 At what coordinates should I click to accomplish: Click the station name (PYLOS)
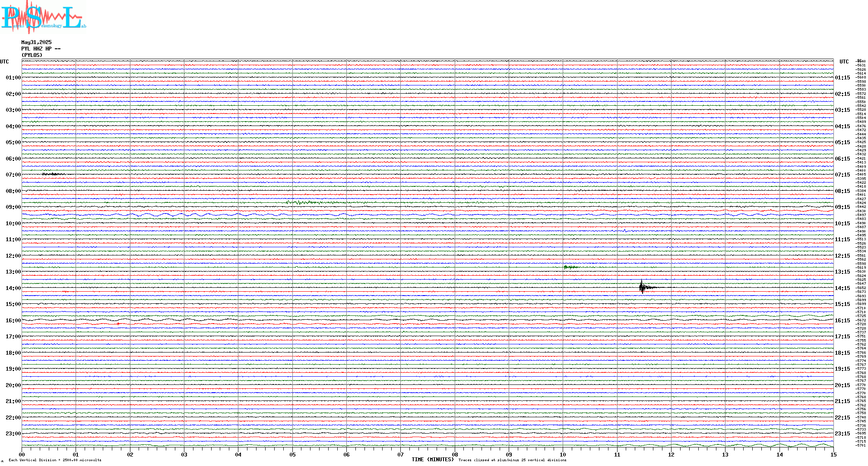click(32, 55)
